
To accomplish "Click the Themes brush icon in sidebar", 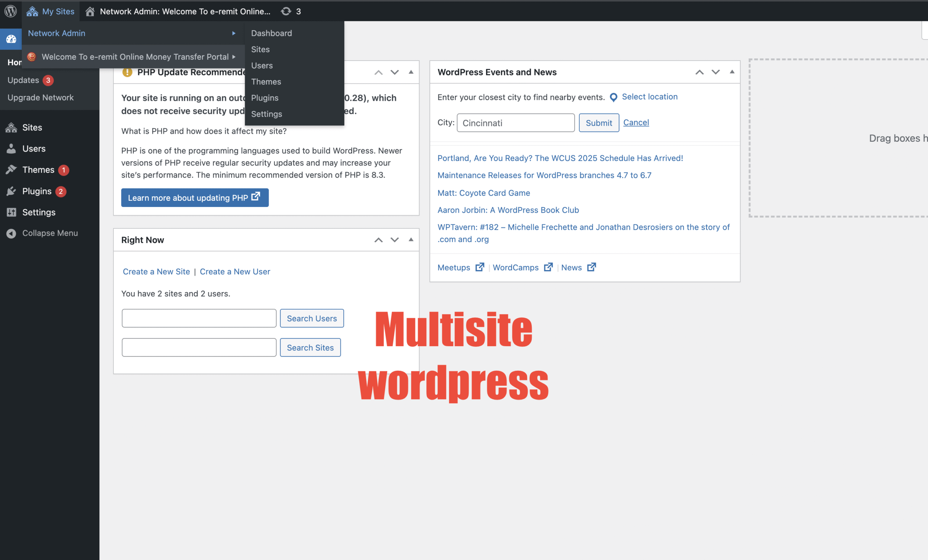I will [x=11, y=170].
